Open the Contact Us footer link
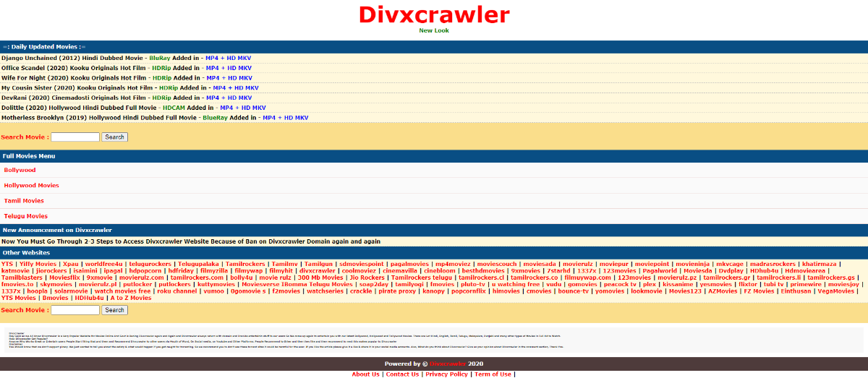Screen dimensions: 868x378 [402, 374]
